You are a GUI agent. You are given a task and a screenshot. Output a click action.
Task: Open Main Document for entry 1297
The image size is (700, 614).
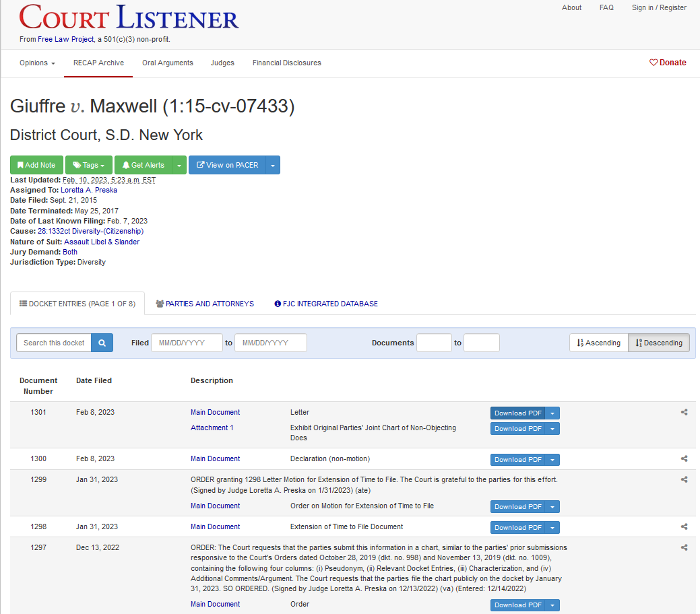[215, 604]
